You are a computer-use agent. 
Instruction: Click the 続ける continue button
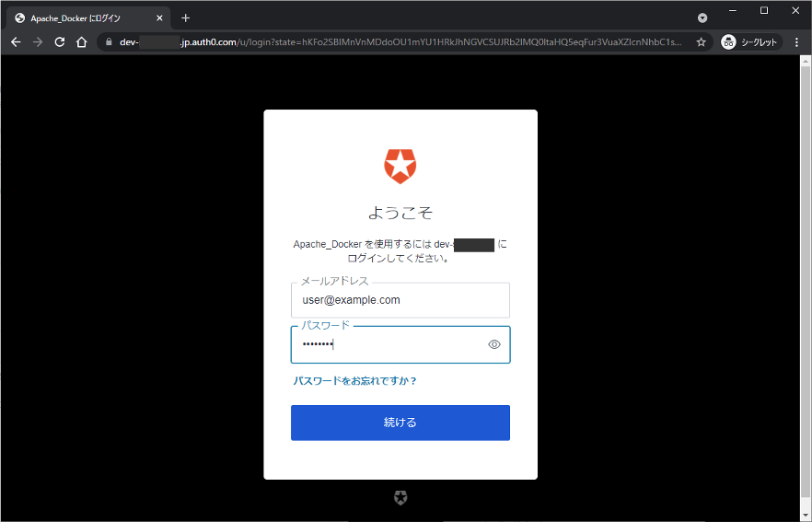[400, 423]
